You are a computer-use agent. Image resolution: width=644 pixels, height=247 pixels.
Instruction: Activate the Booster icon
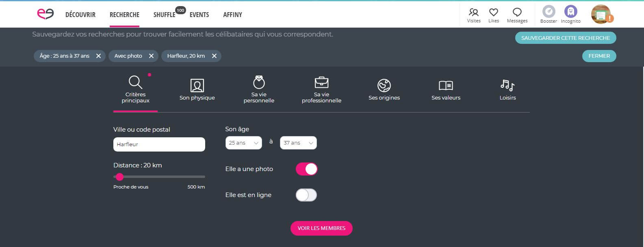(x=549, y=11)
